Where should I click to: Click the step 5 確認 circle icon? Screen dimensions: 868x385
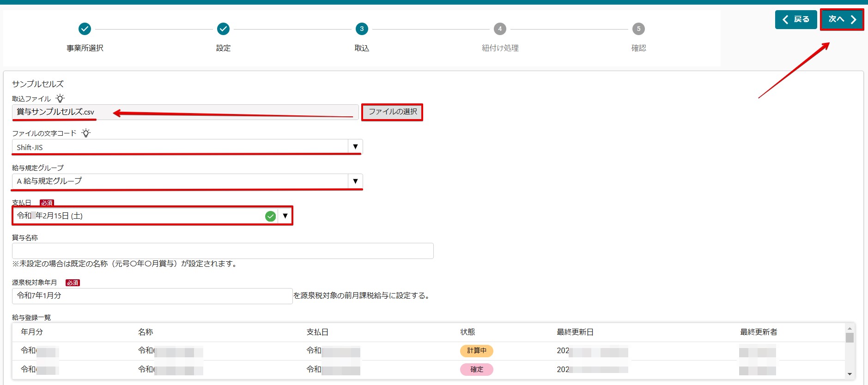638,29
